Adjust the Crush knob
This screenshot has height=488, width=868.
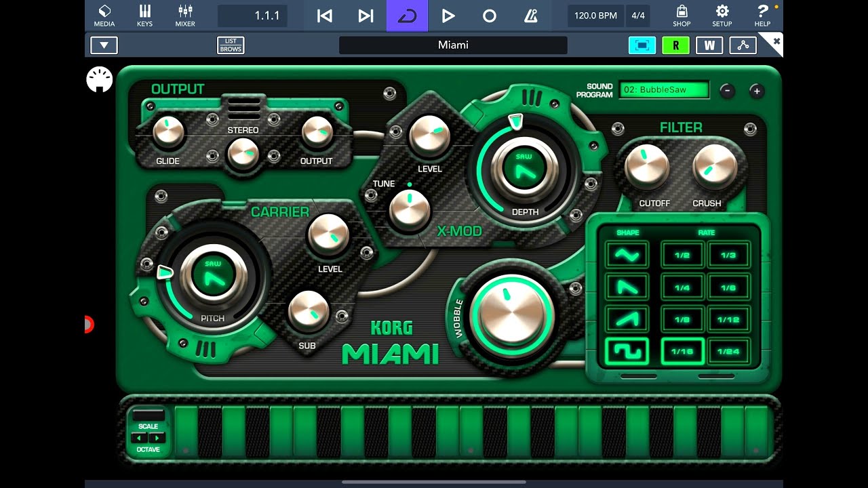pyautogui.click(x=715, y=167)
